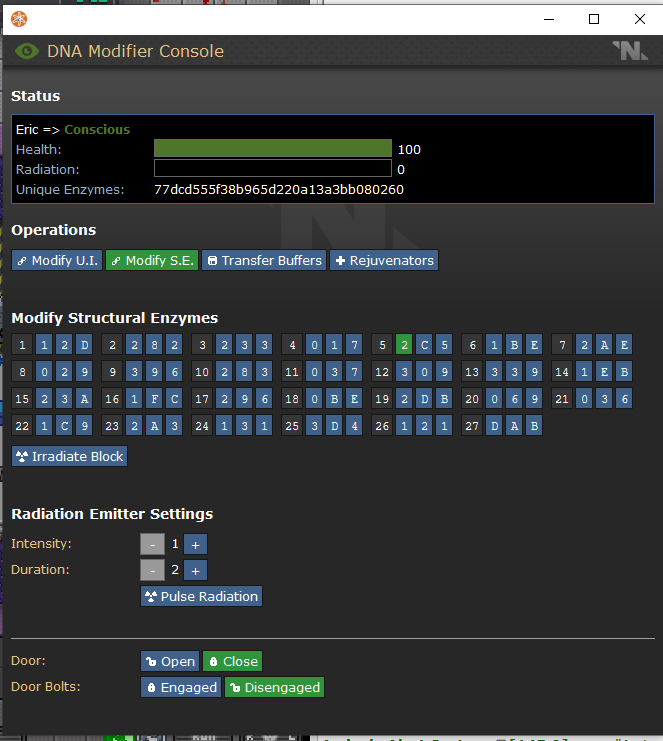The image size is (663, 741).
Task: Decrease radiation intensity with minus button
Action: (151, 544)
